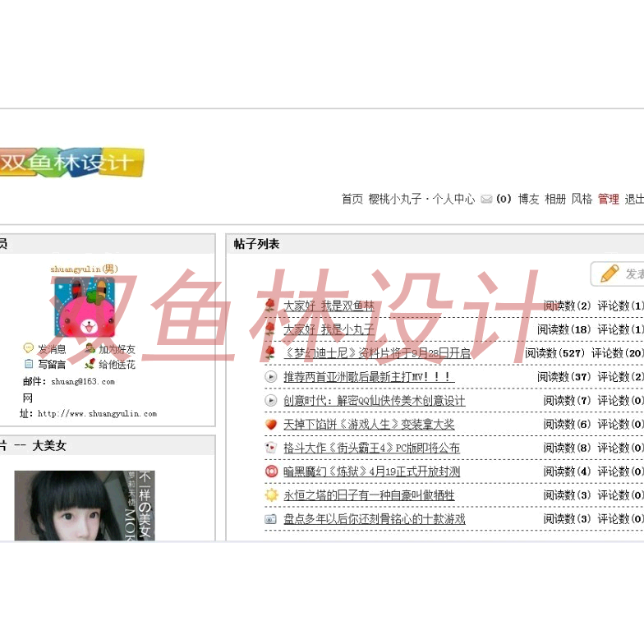644x644 pixels.
Task: Click 写留言 link
Action: click(x=52, y=365)
